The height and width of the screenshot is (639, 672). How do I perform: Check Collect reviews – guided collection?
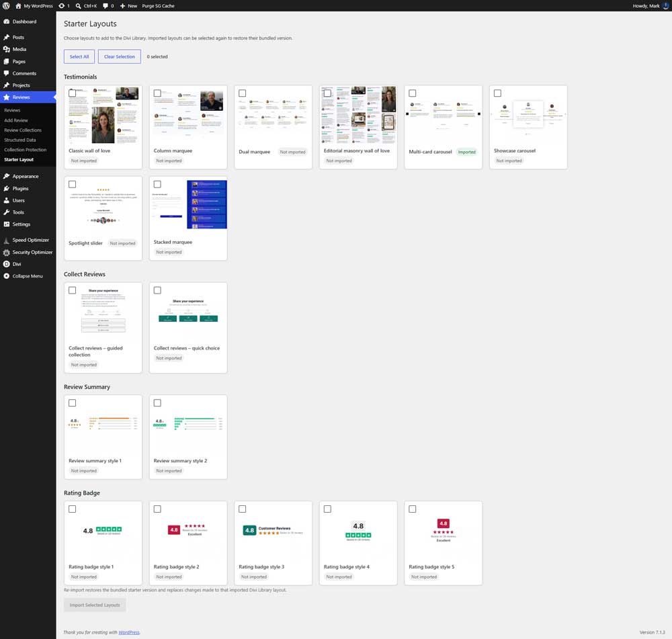pyautogui.click(x=73, y=290)
